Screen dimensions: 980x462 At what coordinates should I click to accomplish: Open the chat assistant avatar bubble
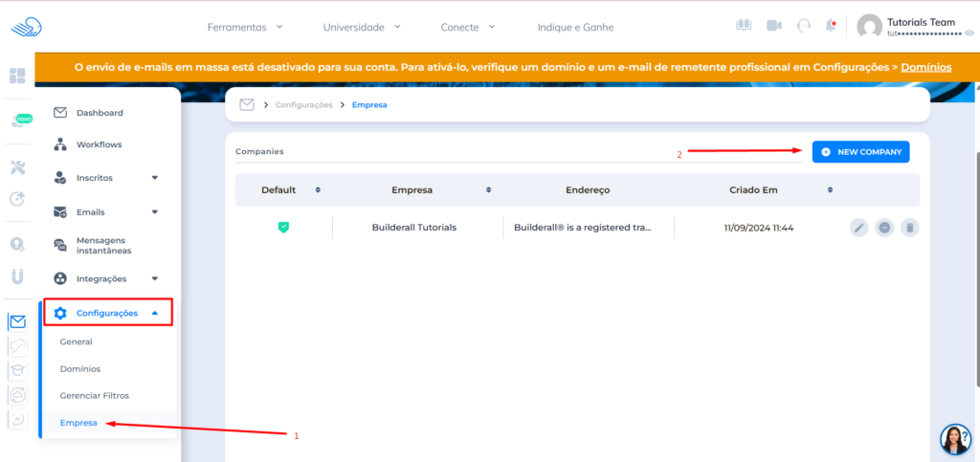955,439
